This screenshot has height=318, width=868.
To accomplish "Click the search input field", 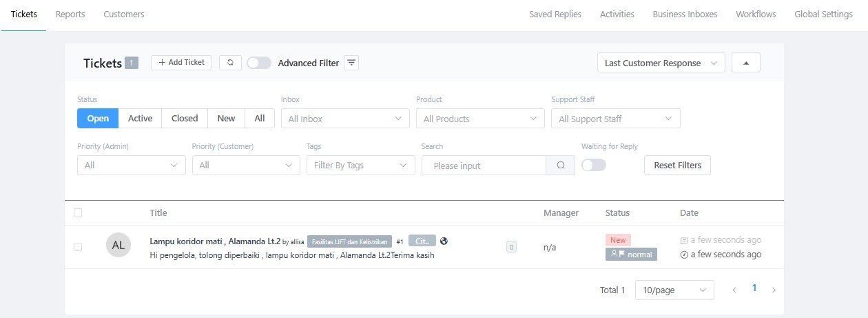I will point(484,166).
